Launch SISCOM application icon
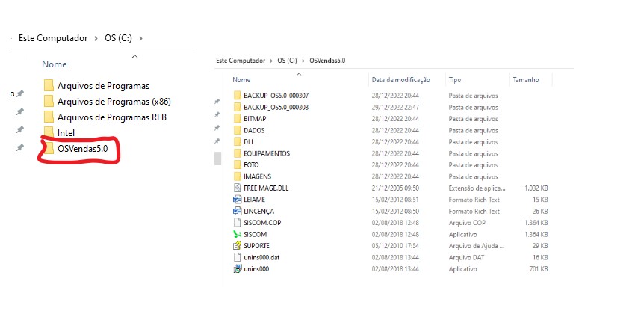This screenshot has width=644, height=317. pyautogui.click(x=237, y=234)
